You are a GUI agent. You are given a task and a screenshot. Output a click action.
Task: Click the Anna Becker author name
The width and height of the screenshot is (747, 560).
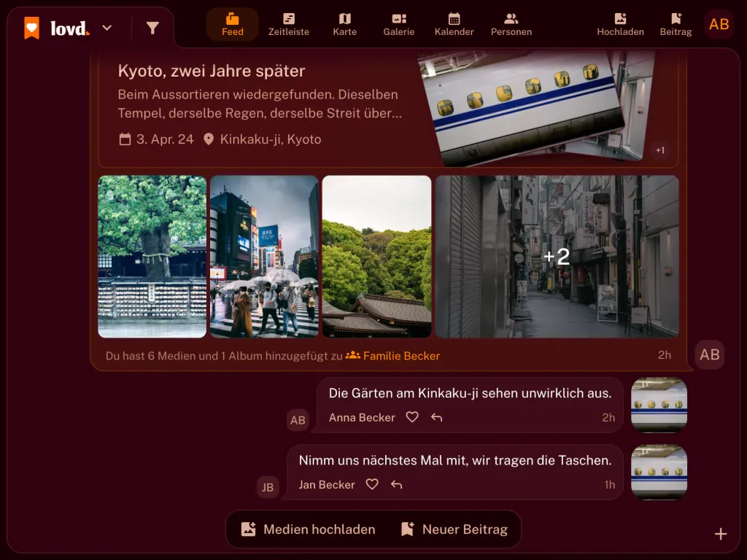click(362, 418)
